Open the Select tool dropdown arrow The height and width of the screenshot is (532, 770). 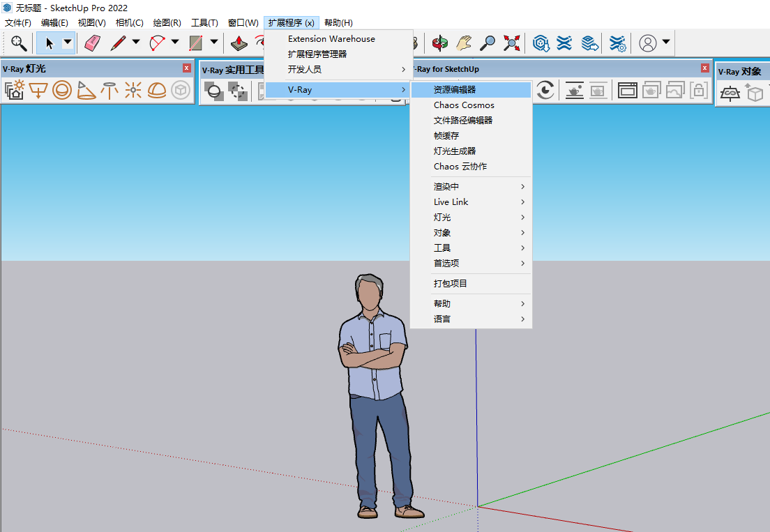(x=68, y=43)
